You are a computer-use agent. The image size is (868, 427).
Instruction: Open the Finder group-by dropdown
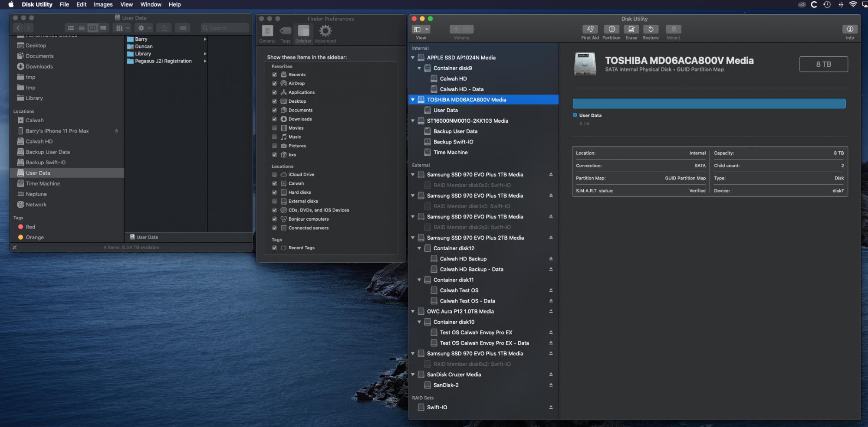[122, 28]
